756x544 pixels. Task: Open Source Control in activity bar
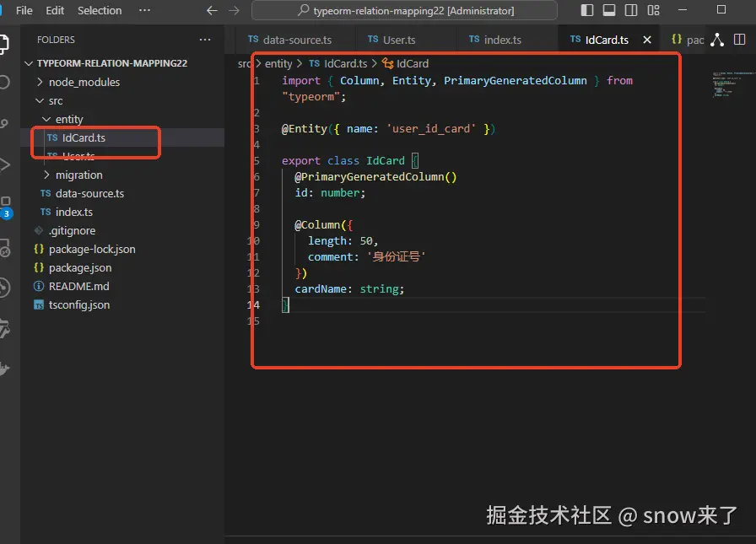click(4, 123)
